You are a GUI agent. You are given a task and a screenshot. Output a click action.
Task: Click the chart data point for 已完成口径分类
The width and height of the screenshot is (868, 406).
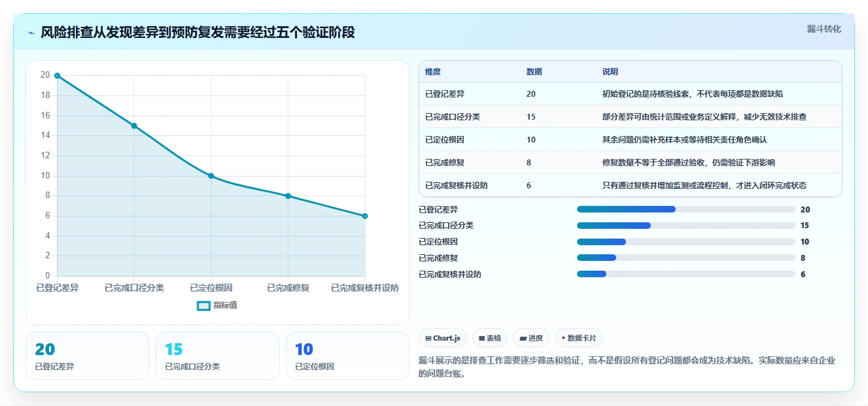[134, 126]
